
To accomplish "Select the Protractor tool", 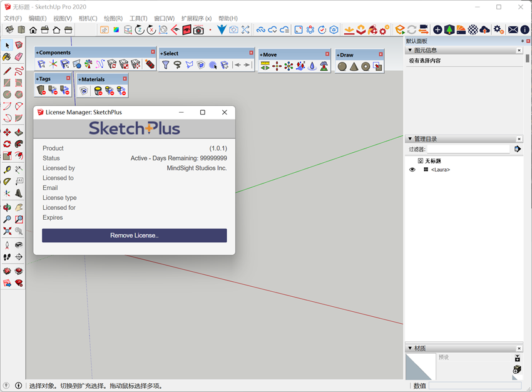I will [x=7, y=181].
